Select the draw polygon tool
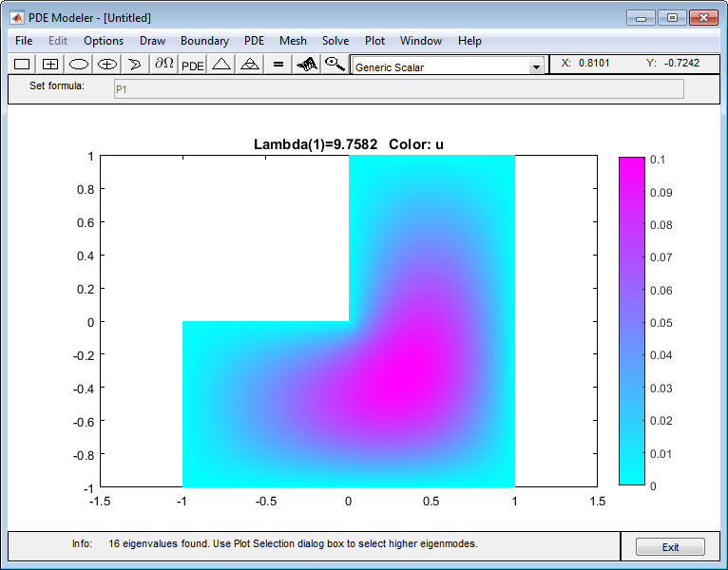 tap(135, 64)
